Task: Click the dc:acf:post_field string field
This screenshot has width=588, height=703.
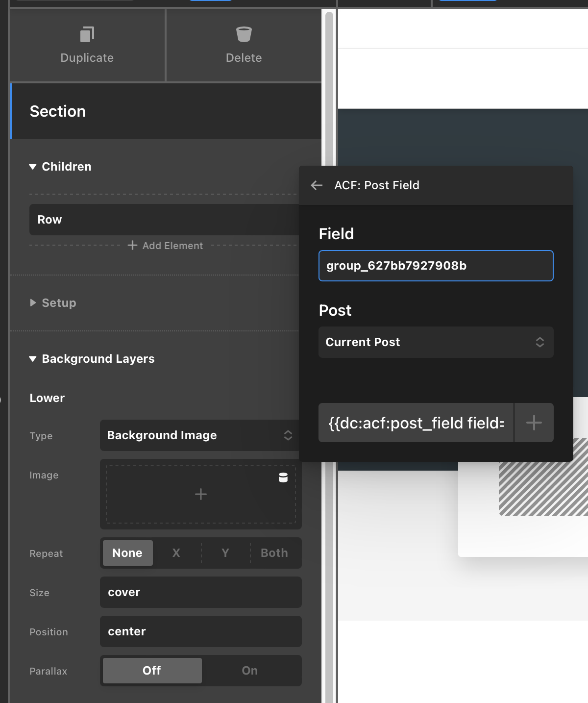Action: click(x=416, y=423)
